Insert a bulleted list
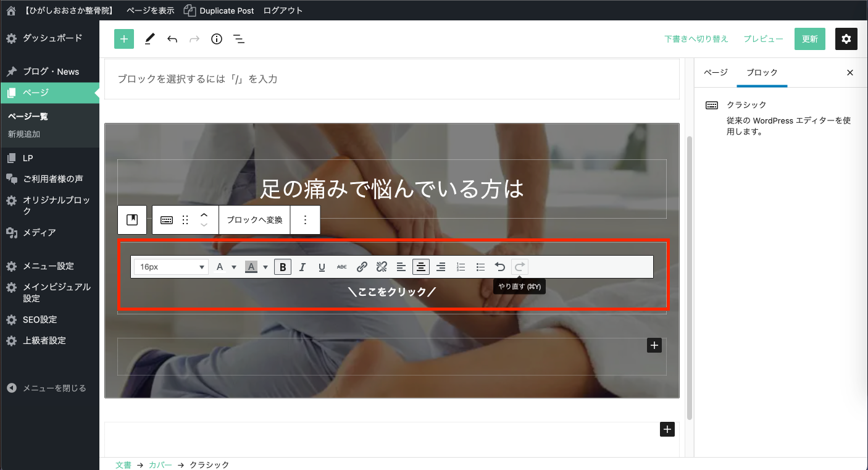Screen dimensions: 868x470 point(480,267)
